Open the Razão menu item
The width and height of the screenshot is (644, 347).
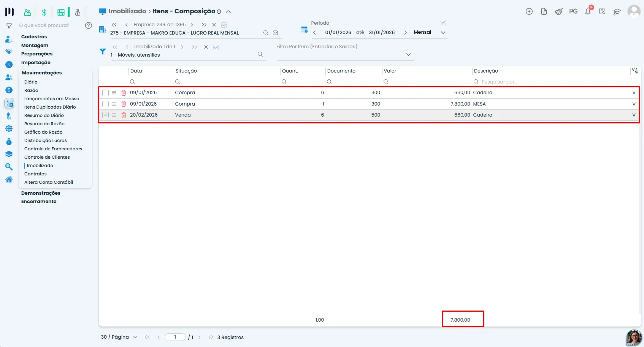[x=31, y=90]
